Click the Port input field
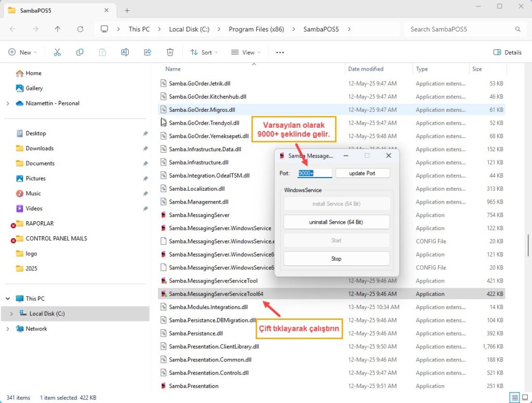Screen dimensions: 532x403 [x=315, y=173]
